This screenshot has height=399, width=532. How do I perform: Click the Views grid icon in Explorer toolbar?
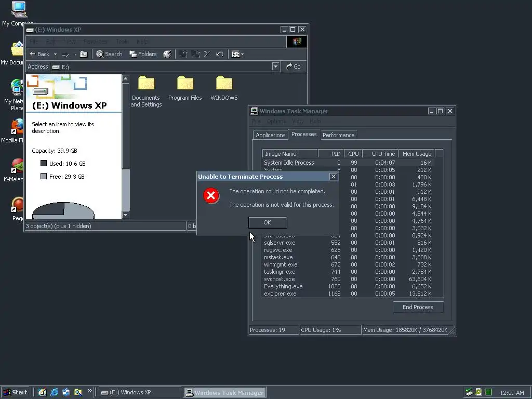[235, 54]
